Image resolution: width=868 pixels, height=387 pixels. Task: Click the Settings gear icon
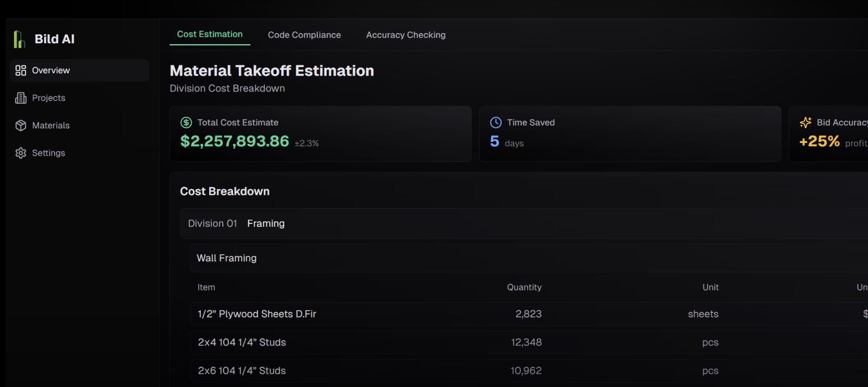[20, 153]
